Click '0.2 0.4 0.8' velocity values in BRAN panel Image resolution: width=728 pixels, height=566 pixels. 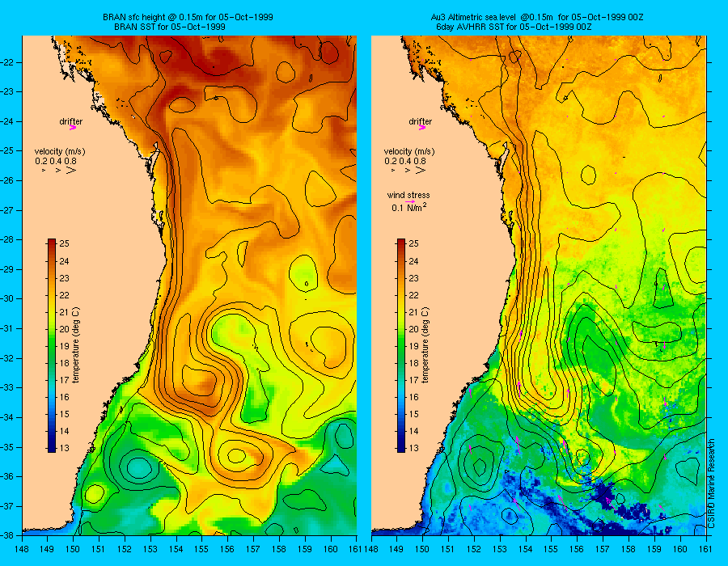56,162
